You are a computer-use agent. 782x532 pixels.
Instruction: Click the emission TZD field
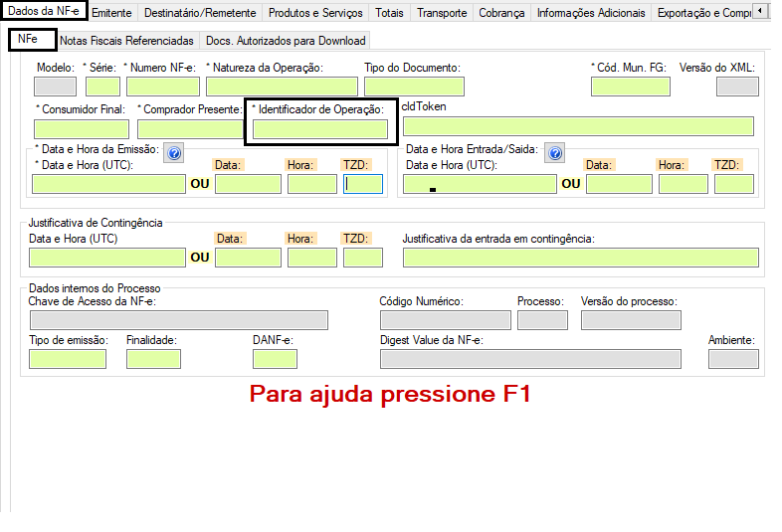363,184
